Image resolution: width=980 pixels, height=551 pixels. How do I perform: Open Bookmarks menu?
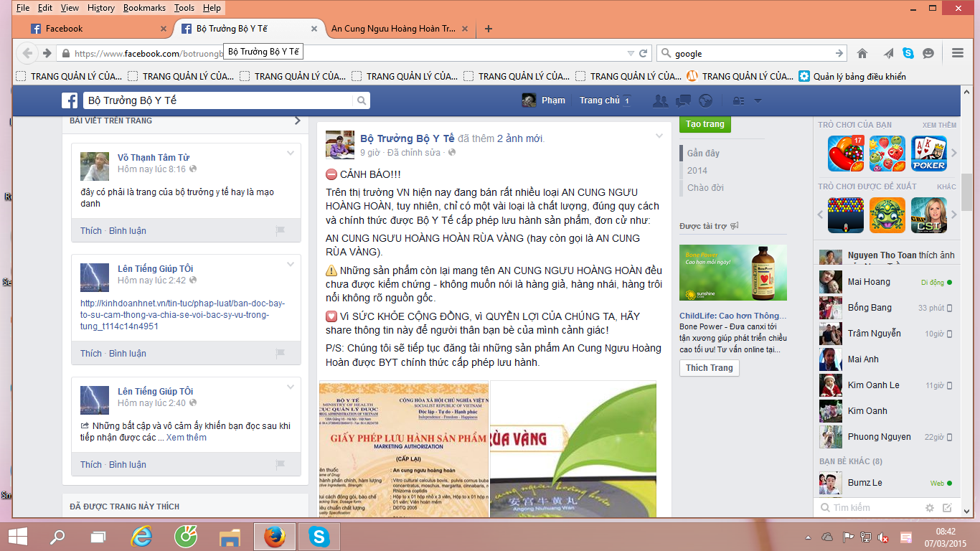click(x=144, y=8)
